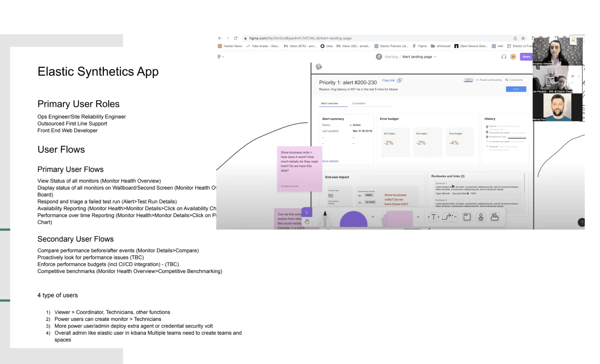600x364 pixels.
Task: Select the Marker pen tool
Action: click(325, 219)
